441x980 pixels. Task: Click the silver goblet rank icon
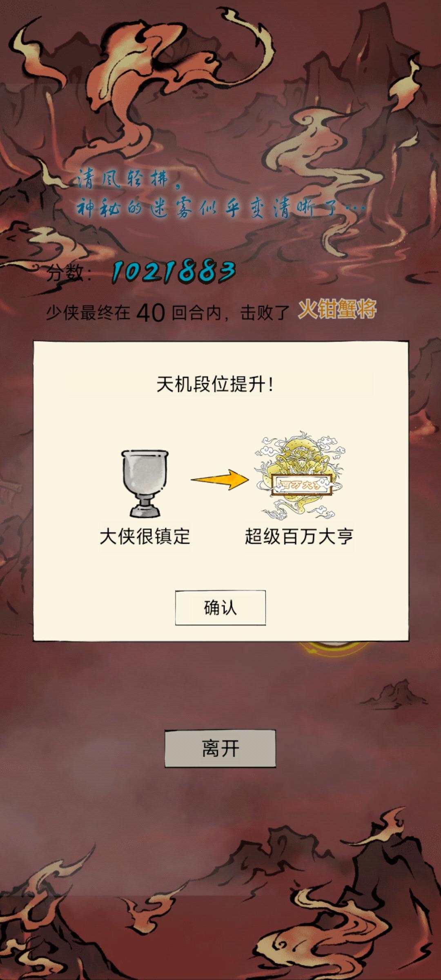[x=145, y=483]
